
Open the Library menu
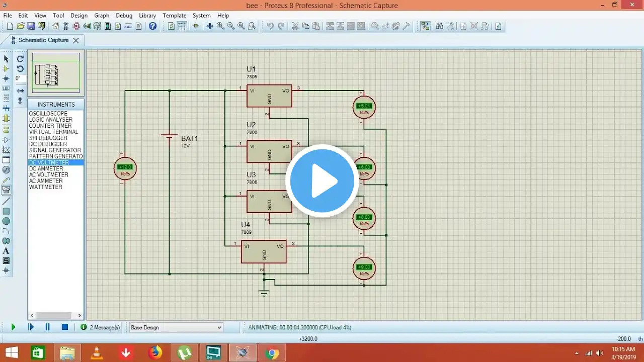pyautogui.click(x=147, y=16)
